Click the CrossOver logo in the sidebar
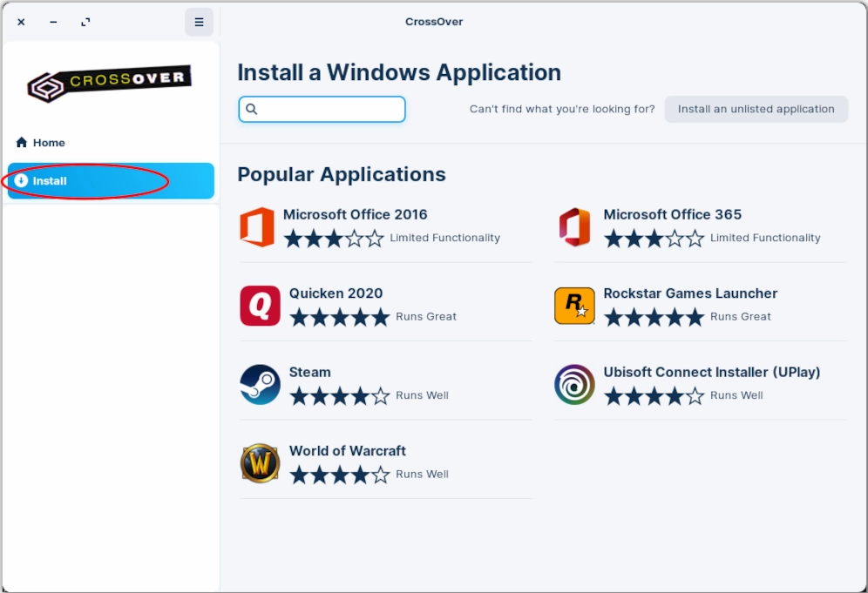 coord(109,84)
